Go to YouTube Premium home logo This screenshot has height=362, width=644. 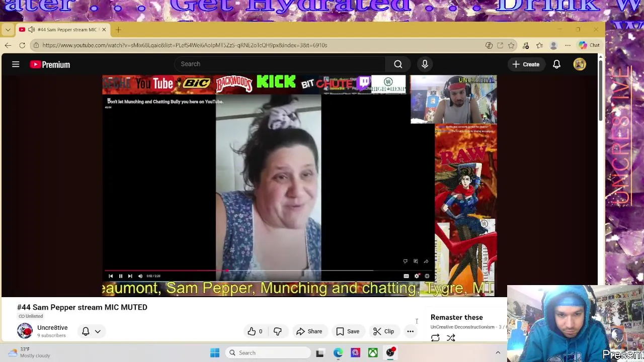[x=50, y=64]
